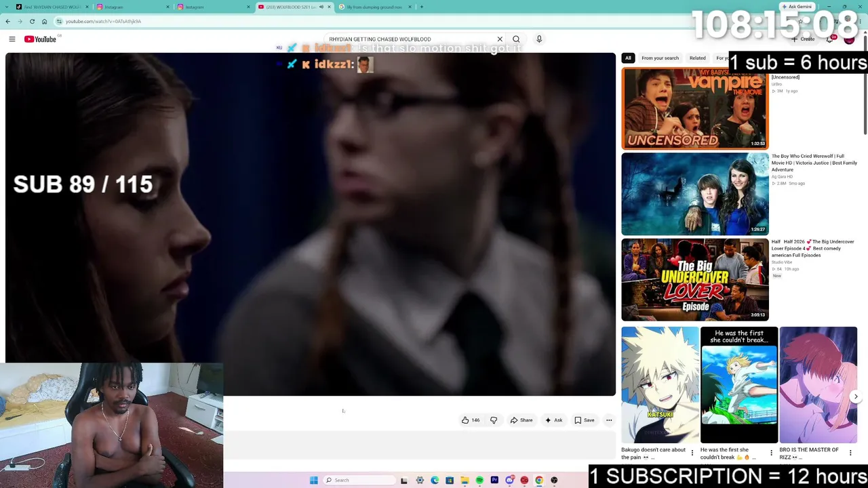The height and width of the screenshot is (488, 868).
Task: Select the Related filter chip
Action: coord(697,58)
